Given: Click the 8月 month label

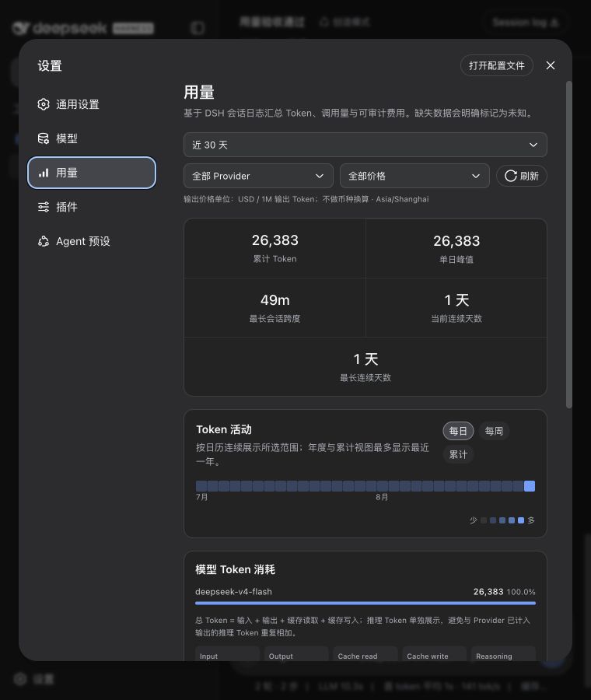Looking at the screenshot, I should [x=382, y=497].
